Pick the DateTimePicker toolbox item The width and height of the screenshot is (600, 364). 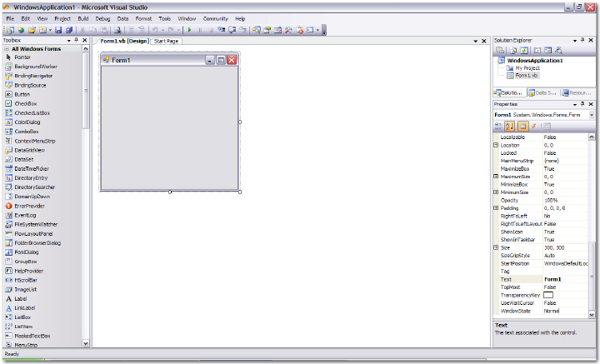click(31, 168)
